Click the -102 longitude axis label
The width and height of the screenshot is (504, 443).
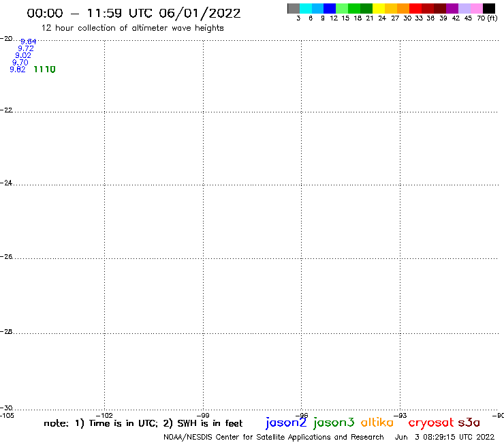104,415
